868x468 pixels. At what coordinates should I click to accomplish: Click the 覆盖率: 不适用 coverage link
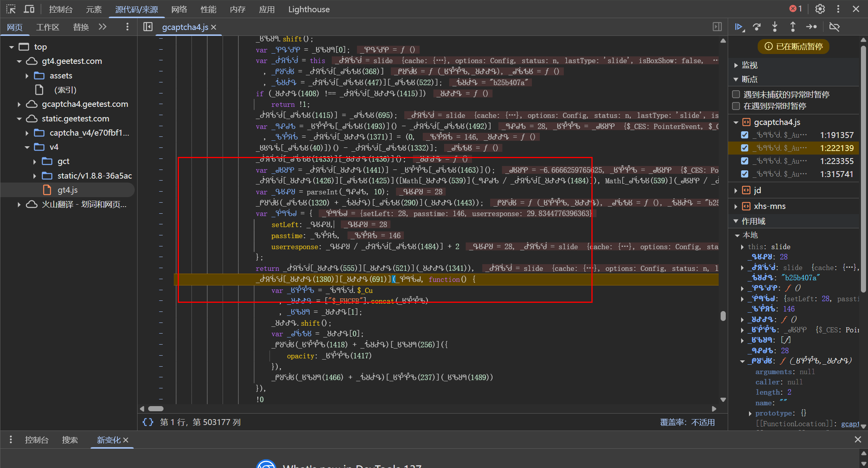687,422
